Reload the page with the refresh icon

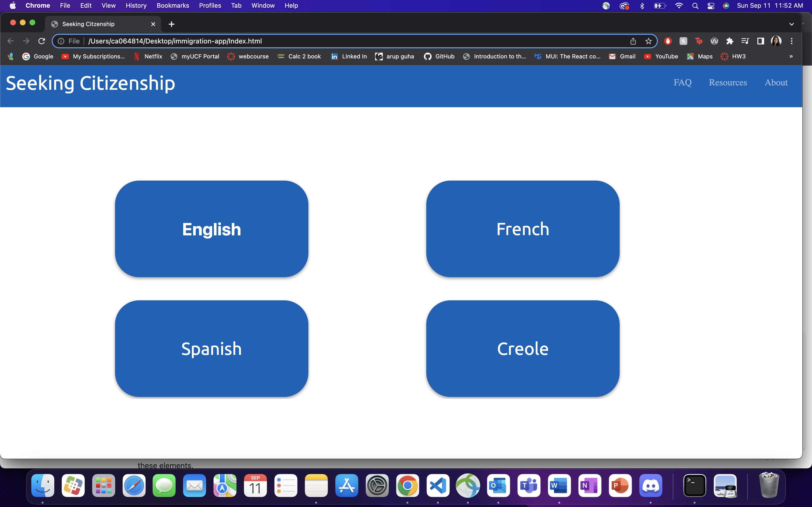click(42, 41)
